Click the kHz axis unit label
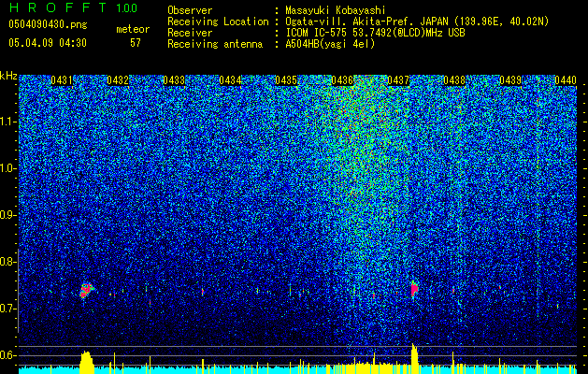 pyautogui.click(x=8, y=76)
